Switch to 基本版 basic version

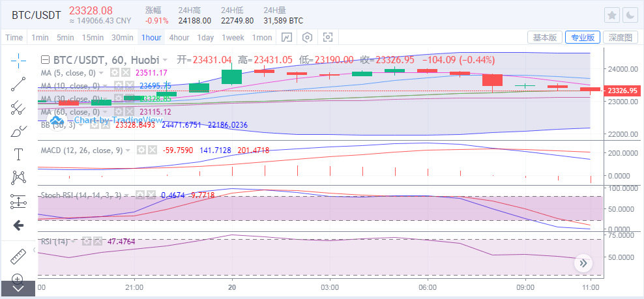[545, 37]
